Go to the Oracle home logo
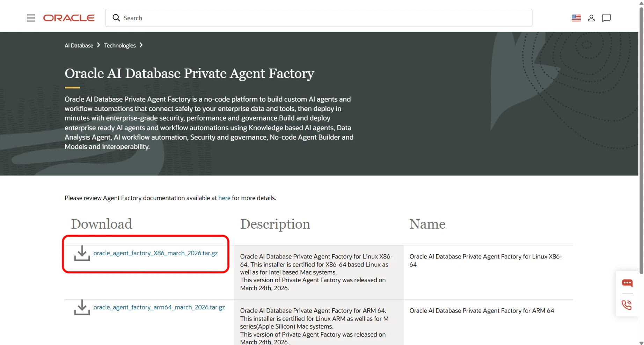Image resolution: width=644 pixels, height=345 pixels. tap(69, 18)
